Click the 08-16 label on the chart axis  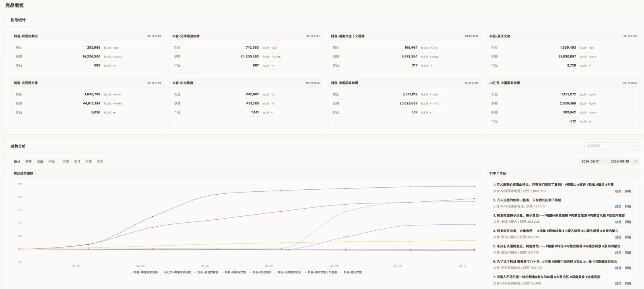pyautogui.click(x=205, y=266)
